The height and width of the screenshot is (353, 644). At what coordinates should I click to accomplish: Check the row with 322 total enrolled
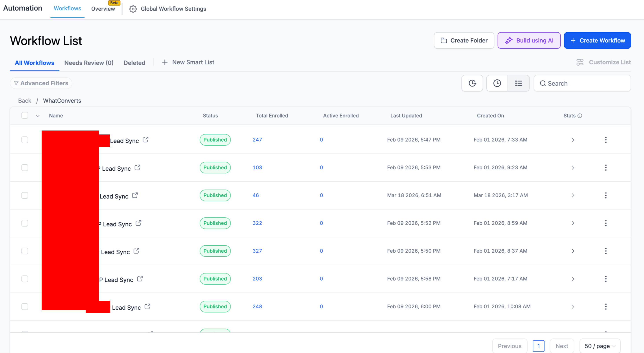pos(25,223)
